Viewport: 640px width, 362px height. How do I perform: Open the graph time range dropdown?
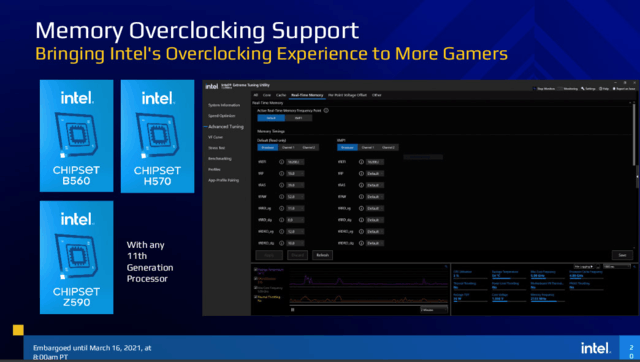[434, 310]
